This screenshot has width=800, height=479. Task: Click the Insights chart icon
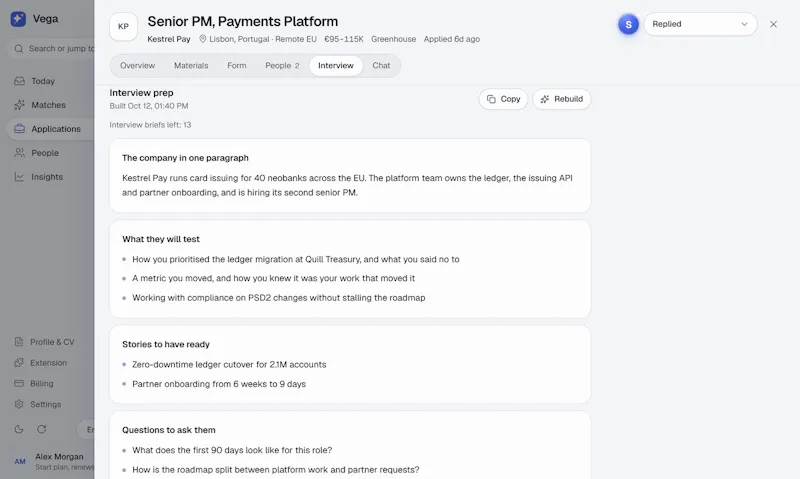[x=19, y=177]
